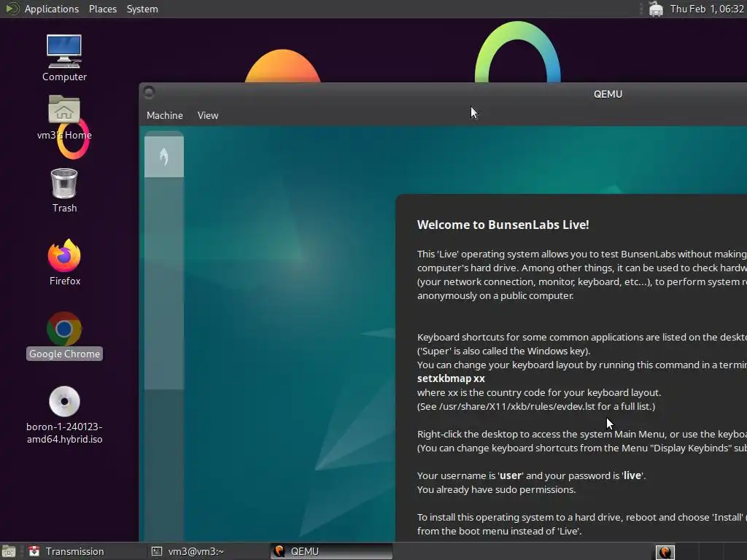Click the line 'You already have sudo permissions.'
The image size is (747, 560).
point(496,489)
